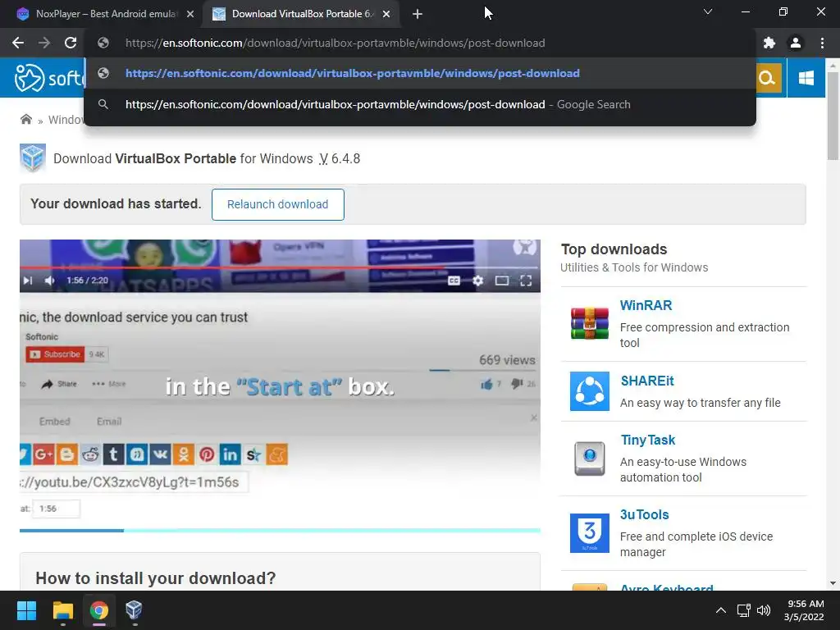
Task: Open the Windows Start menu
Action: (x=26, y=610)
